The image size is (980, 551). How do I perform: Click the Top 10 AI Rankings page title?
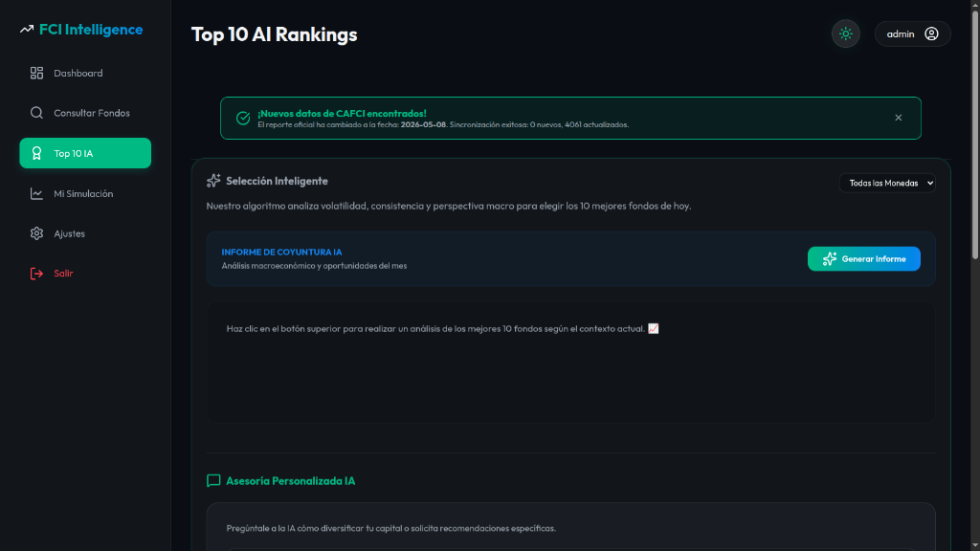(274, 34)
